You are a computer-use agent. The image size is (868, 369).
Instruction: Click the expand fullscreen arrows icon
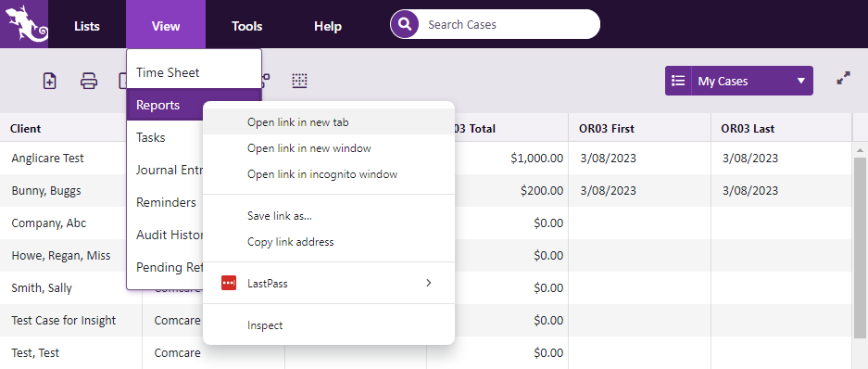pyautogui.click(x=843, y=78)
